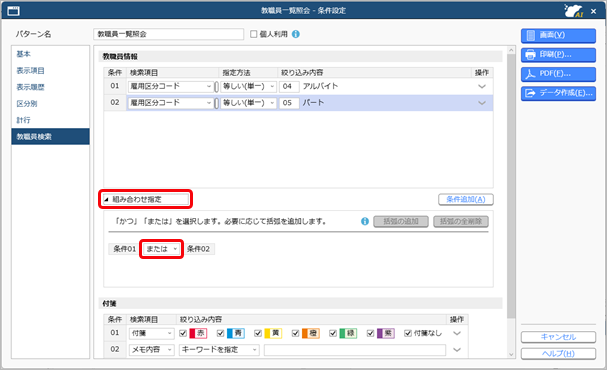Click code field containing 04
This screenshot has width=607, height=370.
coord(289,86)
